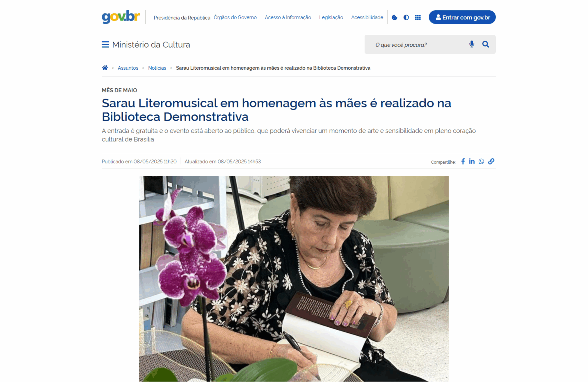Toggle high contrast mode icon
Image resolution: width=588 pixels, height=382 pixels.
pos(406,17)
